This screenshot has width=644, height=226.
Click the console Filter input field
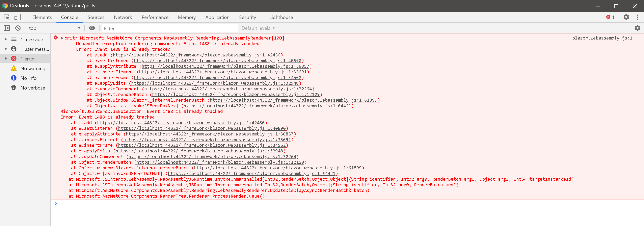pos(170,28)
